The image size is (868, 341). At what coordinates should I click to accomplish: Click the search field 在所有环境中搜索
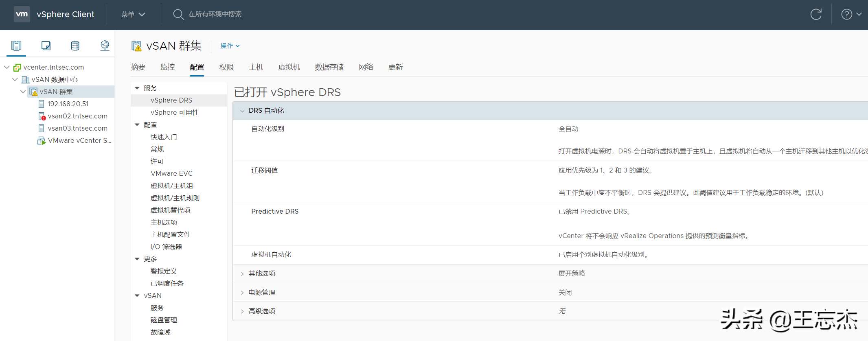(215, 14)
